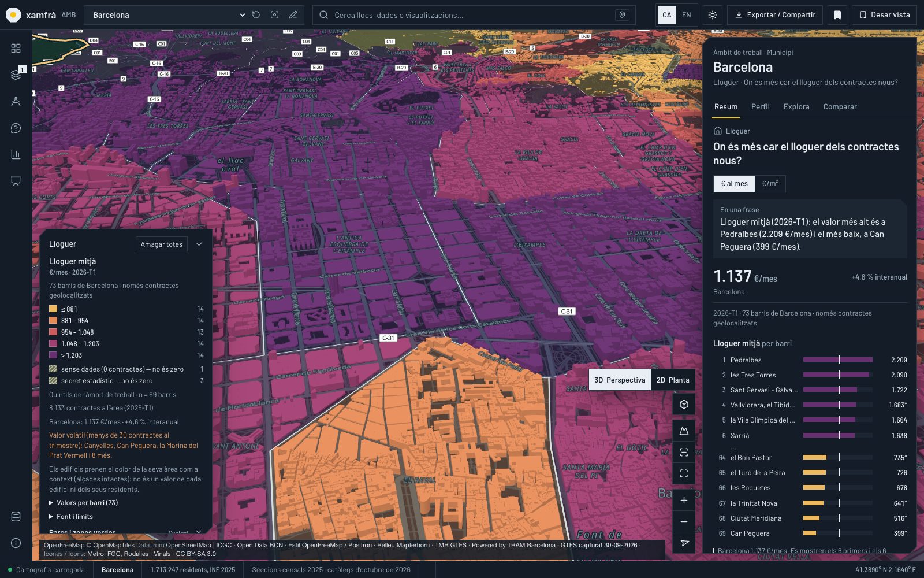Image resolution: width=924 pixels, height=578 pixels.
Task: Open the help question bubble icon
Action: [16, 128]
